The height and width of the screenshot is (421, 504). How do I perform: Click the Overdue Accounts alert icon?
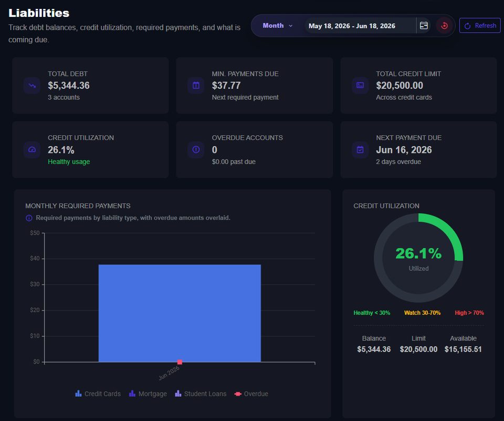coord(196,150)
